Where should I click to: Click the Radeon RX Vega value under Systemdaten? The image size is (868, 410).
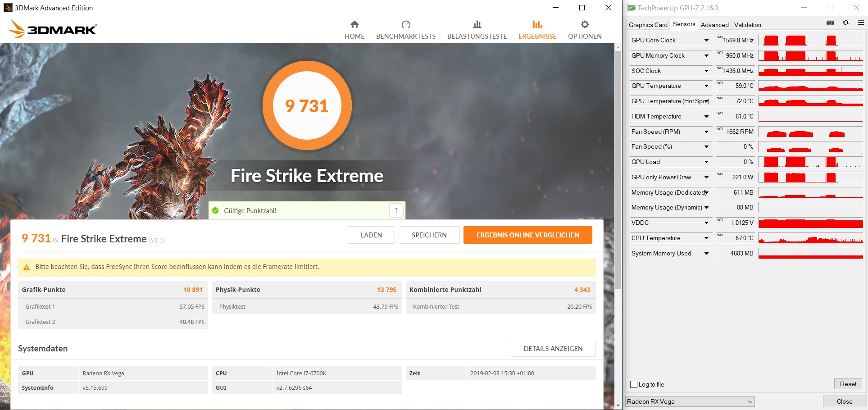pyautogui.click(x=103, y=374)
